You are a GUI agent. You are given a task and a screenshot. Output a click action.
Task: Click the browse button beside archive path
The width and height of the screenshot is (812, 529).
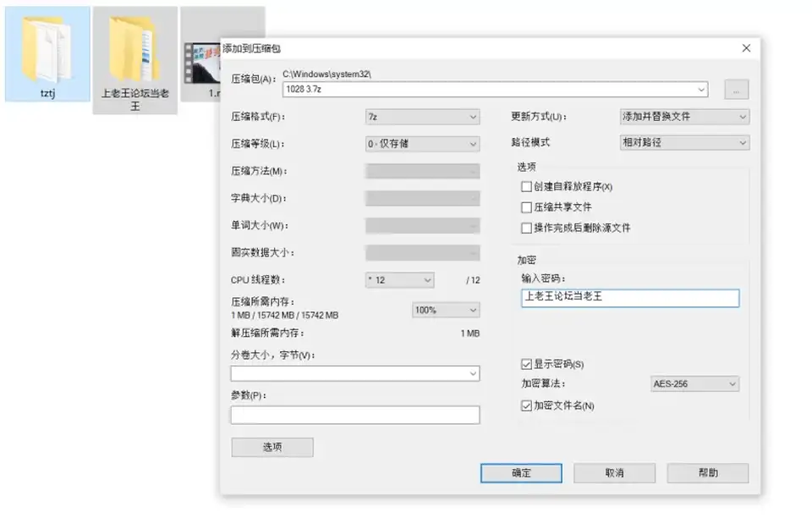(x=736, y=90)
